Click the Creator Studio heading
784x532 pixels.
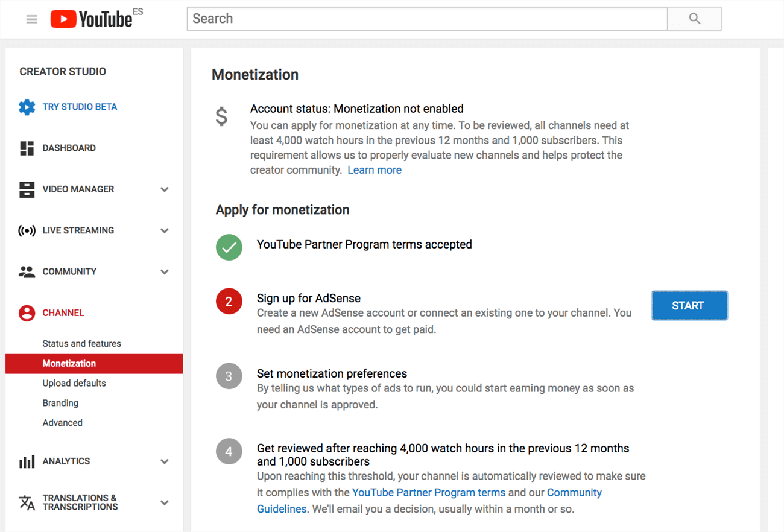coord(63,72)
